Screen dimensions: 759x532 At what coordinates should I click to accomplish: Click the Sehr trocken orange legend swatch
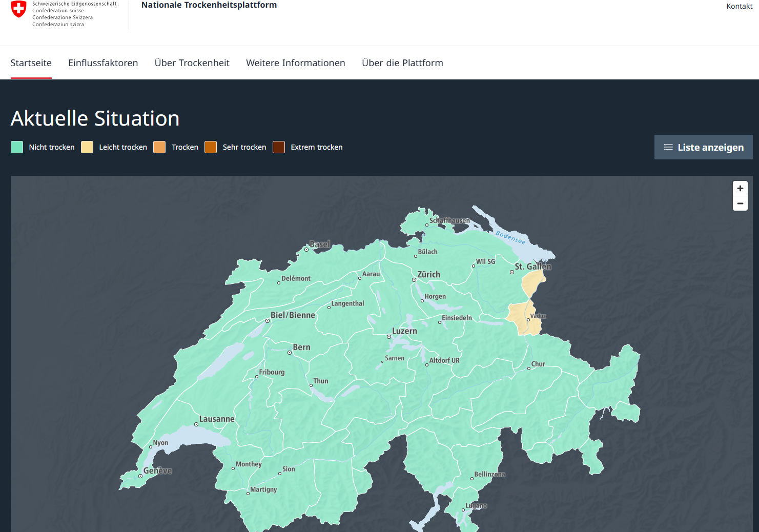(x=211, y=147)
